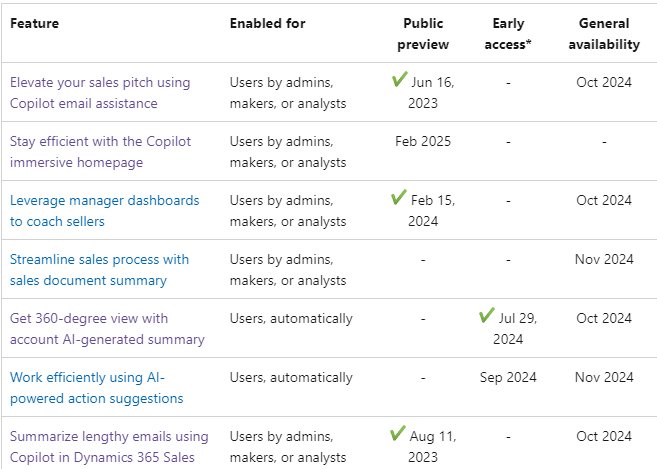Click the 'Public preview' column header
The width and height of the screenshot is (657, 469).
click(x=423, y=34)
